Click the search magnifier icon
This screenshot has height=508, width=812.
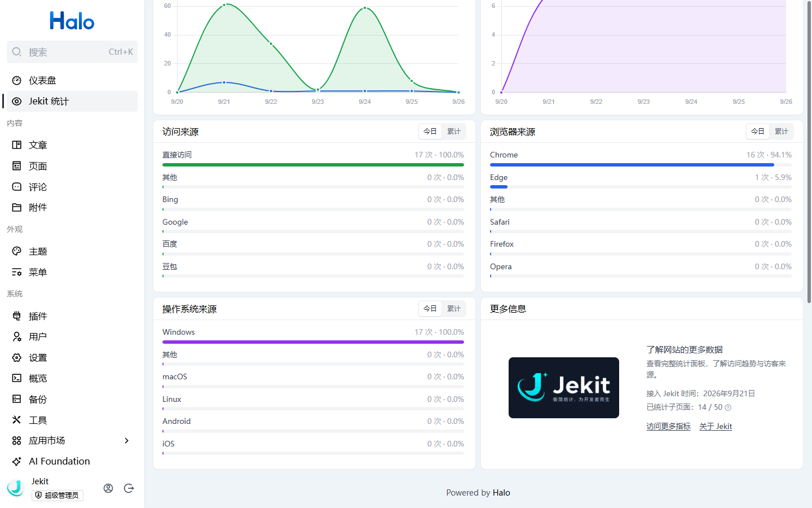[17, 52]
